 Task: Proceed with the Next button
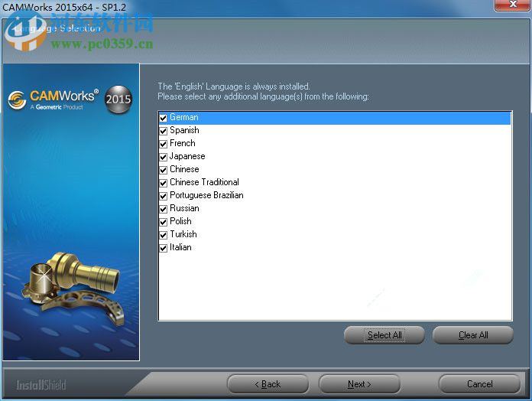[x=359, y=384]
